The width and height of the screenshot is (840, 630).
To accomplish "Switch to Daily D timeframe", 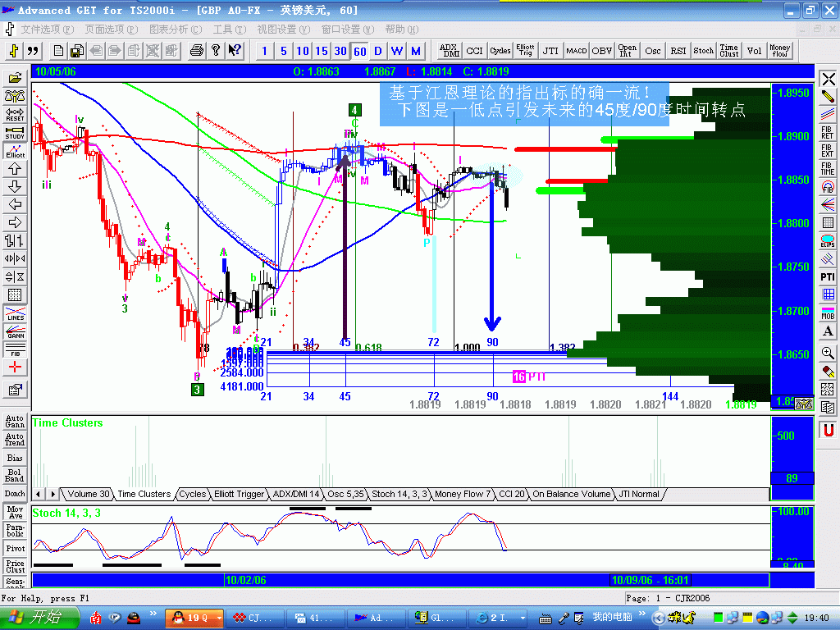I will click(378, 51).
